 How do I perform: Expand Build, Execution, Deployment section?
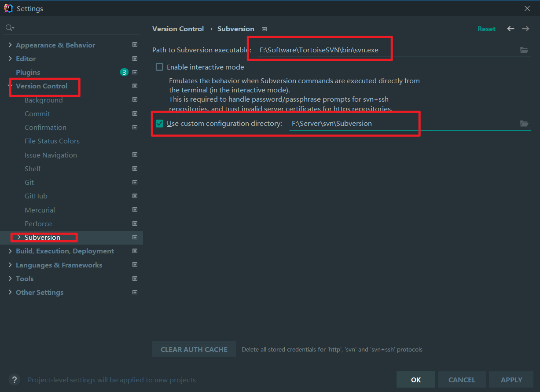click(x=10, y=251)
